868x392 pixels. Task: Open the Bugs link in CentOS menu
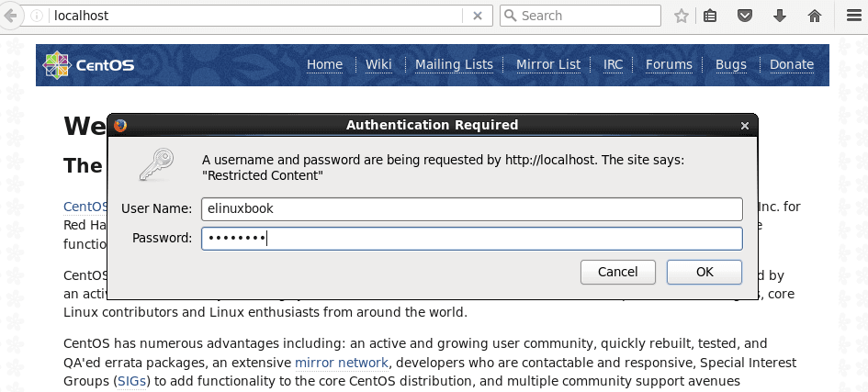point(731,64)
